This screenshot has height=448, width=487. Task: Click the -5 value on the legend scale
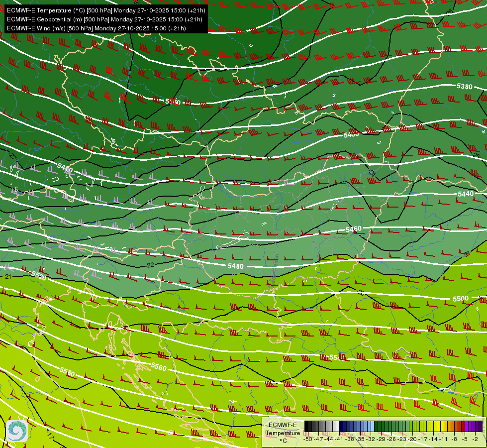click(x=465, y=439)
